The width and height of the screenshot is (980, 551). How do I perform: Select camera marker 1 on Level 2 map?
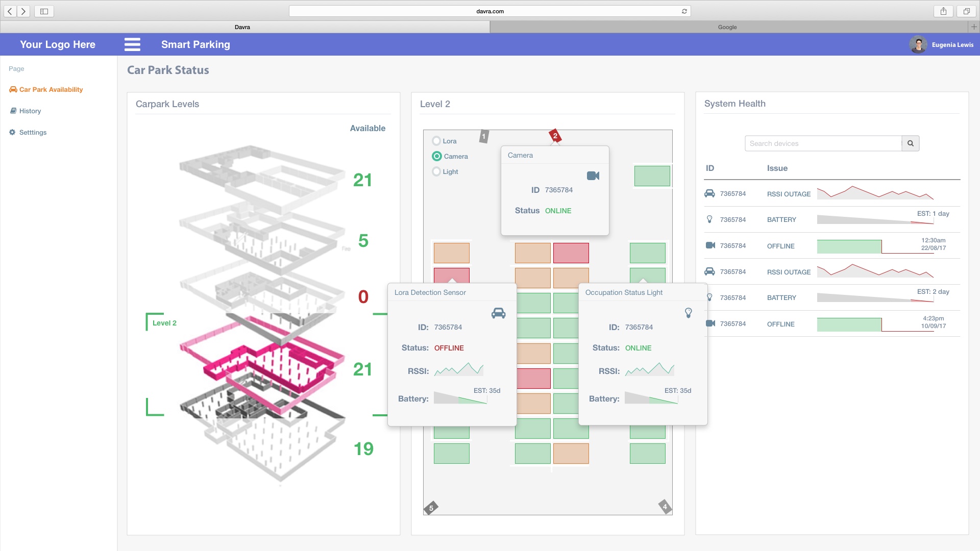point(484,136)
